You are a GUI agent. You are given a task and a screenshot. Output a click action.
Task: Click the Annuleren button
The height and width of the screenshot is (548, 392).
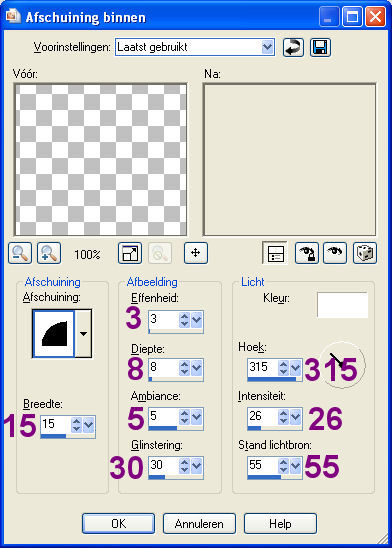(x=199, y=524)
